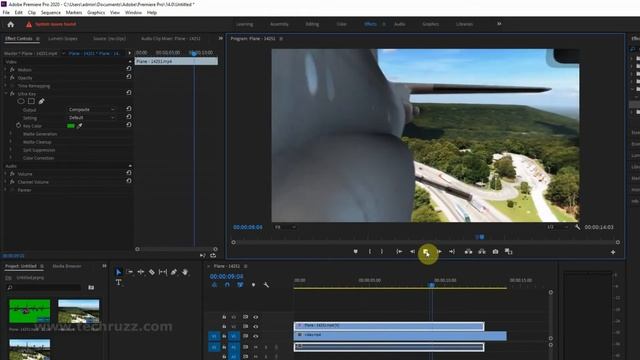
Task: Toggle Linked Selection in timeline
Action: pyautogui.click(x=240, y=285)
